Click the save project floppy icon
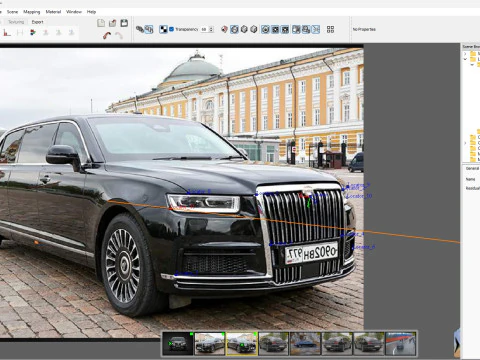Image resolution: width=480 pixels, height=360 pixels. tap(124, 23)
